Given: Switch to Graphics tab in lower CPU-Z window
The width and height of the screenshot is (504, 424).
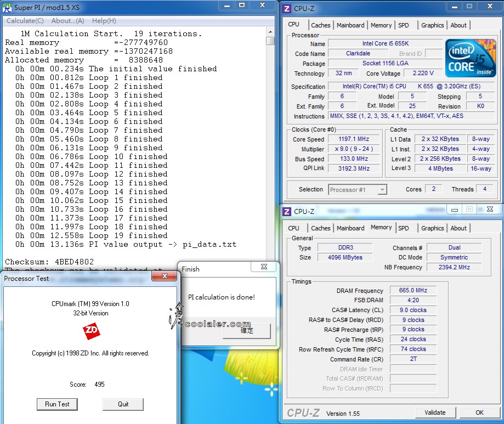Looking at the screenshot, I should tap(432, 228).
